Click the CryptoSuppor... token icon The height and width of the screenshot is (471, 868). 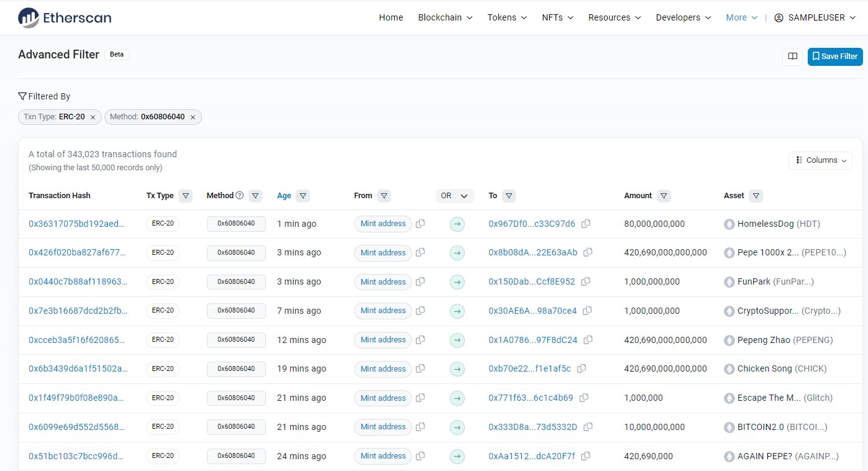coord(729,311)
